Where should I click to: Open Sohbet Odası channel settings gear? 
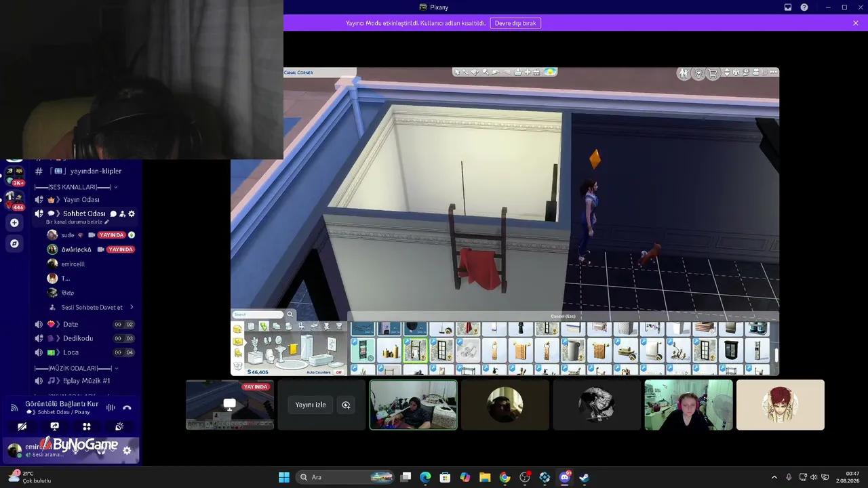pyautogui.click(x=132, y=213)
